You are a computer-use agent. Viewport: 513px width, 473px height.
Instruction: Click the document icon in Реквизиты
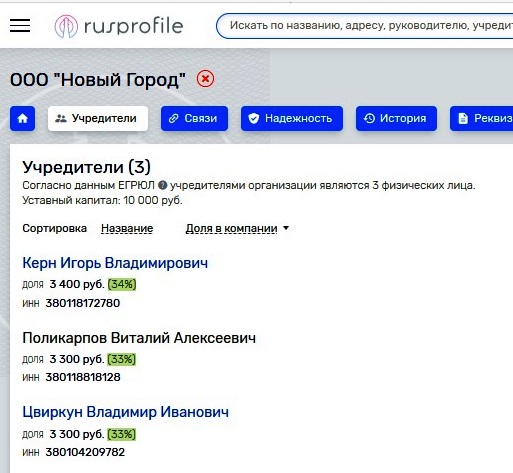click(463, 118)
